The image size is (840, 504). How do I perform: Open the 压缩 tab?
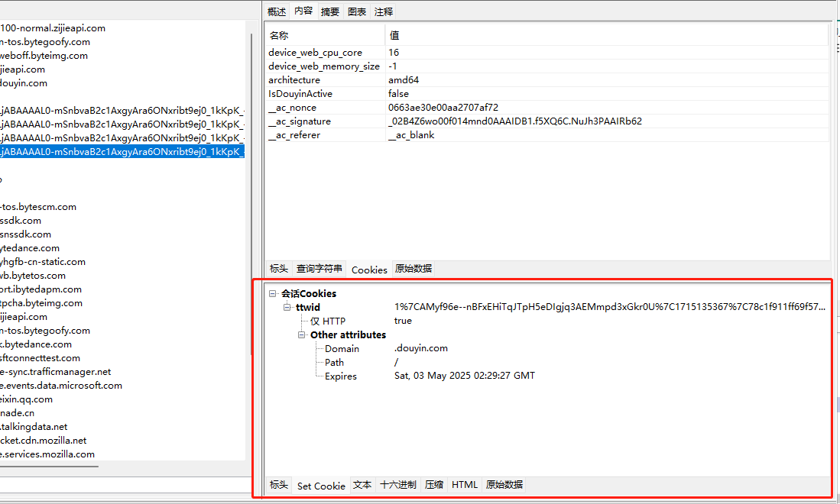434,485
